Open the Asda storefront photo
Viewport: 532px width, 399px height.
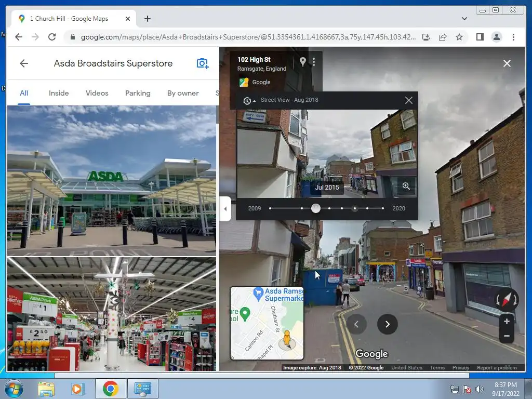click(x=112, y=180)
